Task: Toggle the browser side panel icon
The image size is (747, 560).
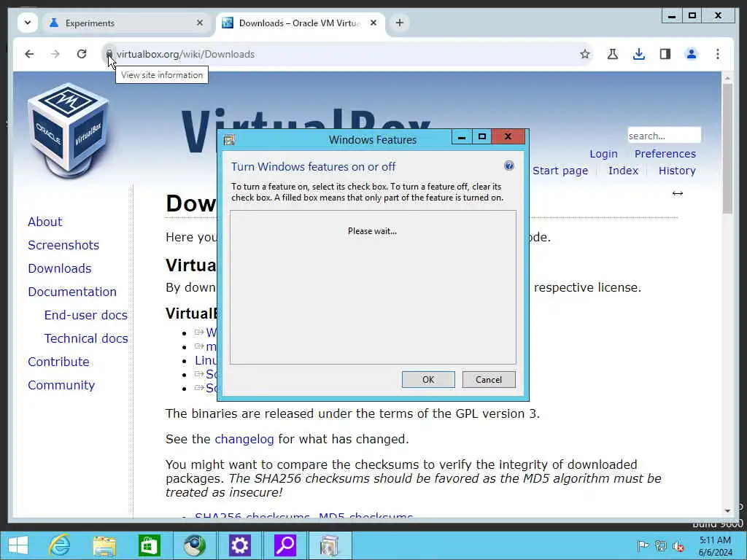Action: (x=665, y=54)
